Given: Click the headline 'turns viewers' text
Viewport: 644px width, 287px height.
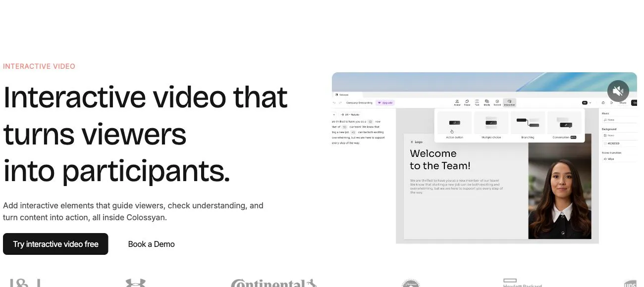Looking at the screenshot, I should [95, 134].
